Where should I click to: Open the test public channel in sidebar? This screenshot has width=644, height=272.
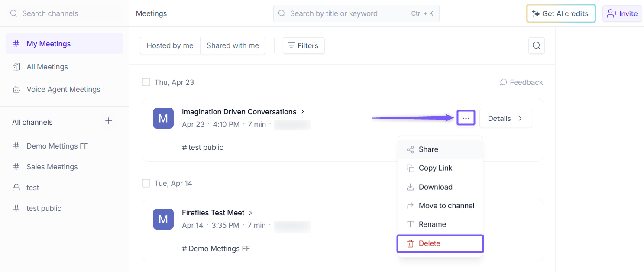tap(64, 208)
